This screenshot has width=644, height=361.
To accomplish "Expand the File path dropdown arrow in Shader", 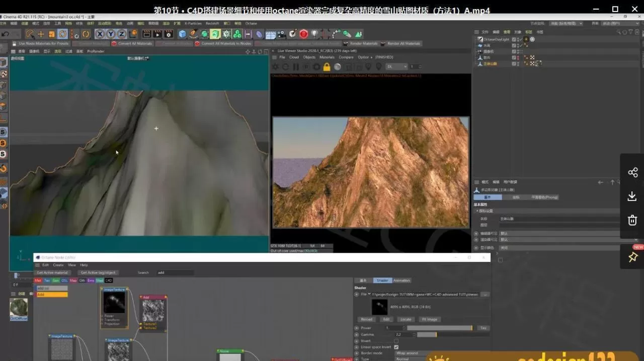I will (x=369, y=294).
